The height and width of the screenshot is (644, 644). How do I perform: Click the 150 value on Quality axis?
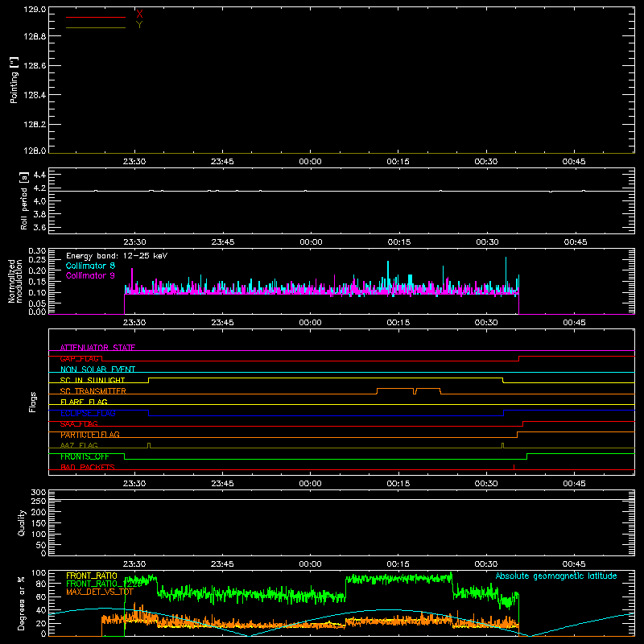coord(39,523)
